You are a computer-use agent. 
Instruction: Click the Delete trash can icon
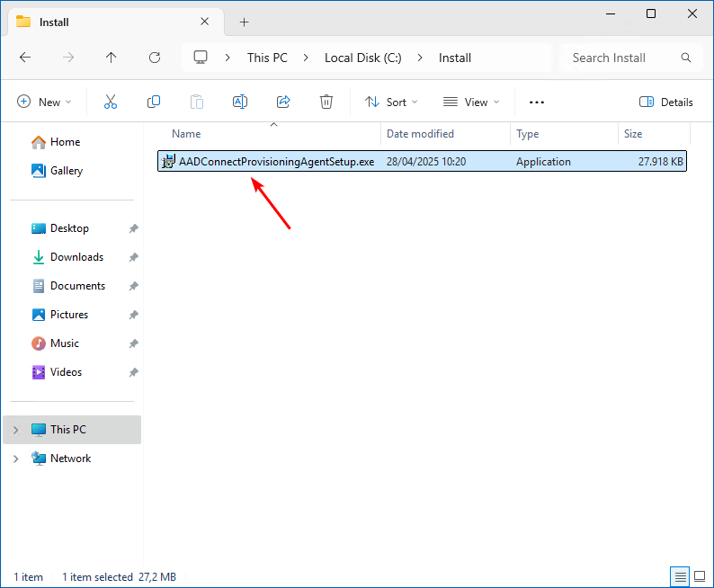pyautogui.click(x=327, y=102)
